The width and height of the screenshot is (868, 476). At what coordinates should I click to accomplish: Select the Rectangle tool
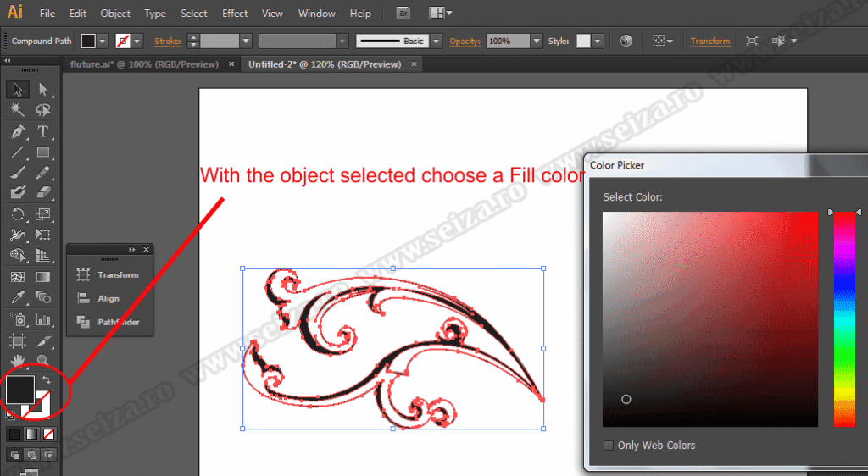coord(43,152)
